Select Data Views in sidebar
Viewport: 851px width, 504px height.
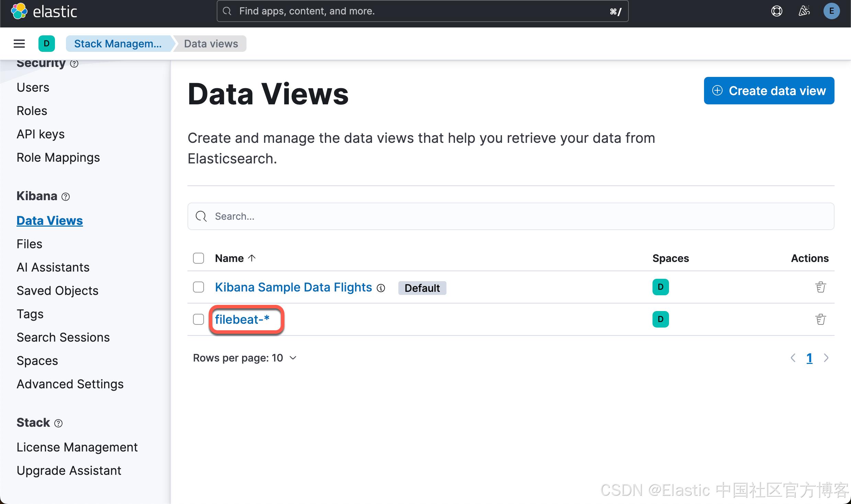pos(50,220)
